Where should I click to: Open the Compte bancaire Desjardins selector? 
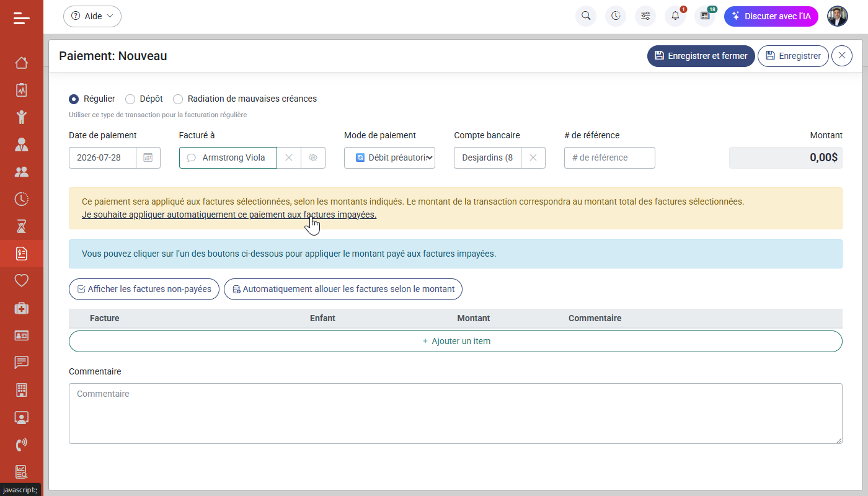(487, 157)
